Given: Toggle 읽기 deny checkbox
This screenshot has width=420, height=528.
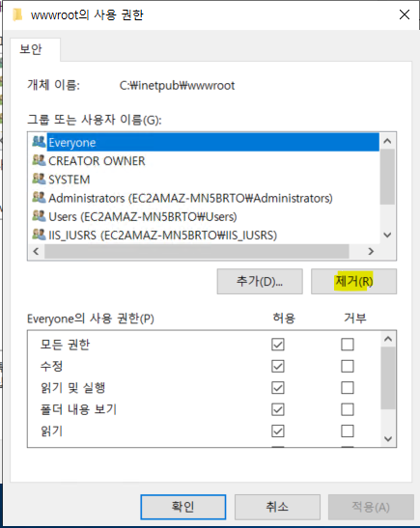Looking at the screenshot, I should click(x=348, y=431).
